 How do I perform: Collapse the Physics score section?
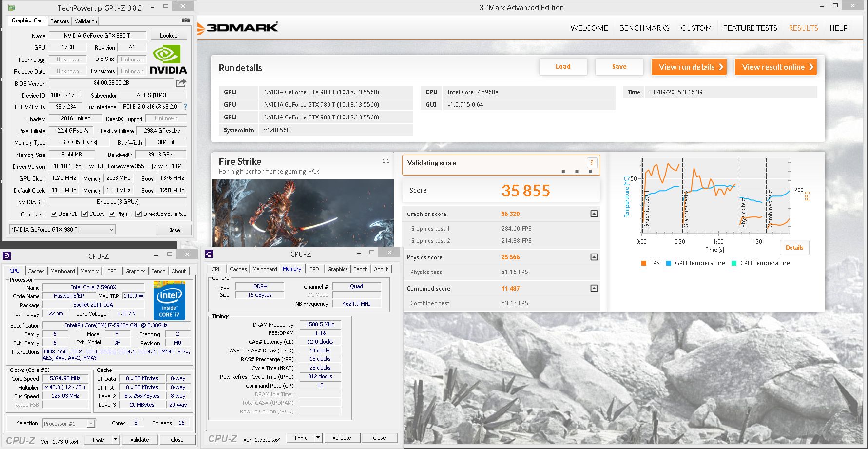tap(594, 257)
